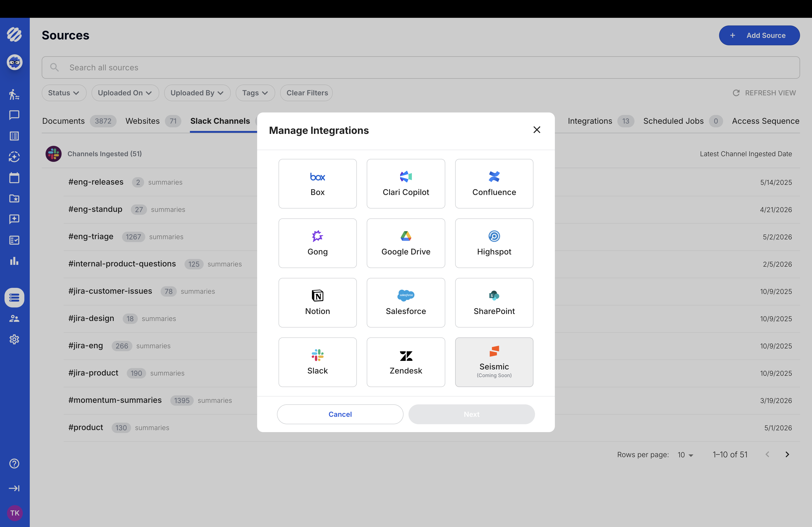Switch to the Websites tab
The height and width of the screenshot is (527, 812).
[153, 121]
